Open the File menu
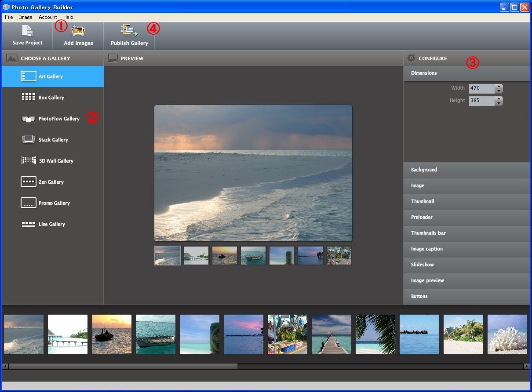 tap(9, 17)
